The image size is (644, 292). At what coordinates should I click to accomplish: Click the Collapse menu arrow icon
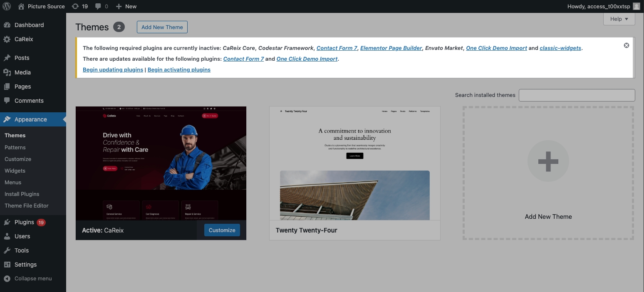click(7, 279)
